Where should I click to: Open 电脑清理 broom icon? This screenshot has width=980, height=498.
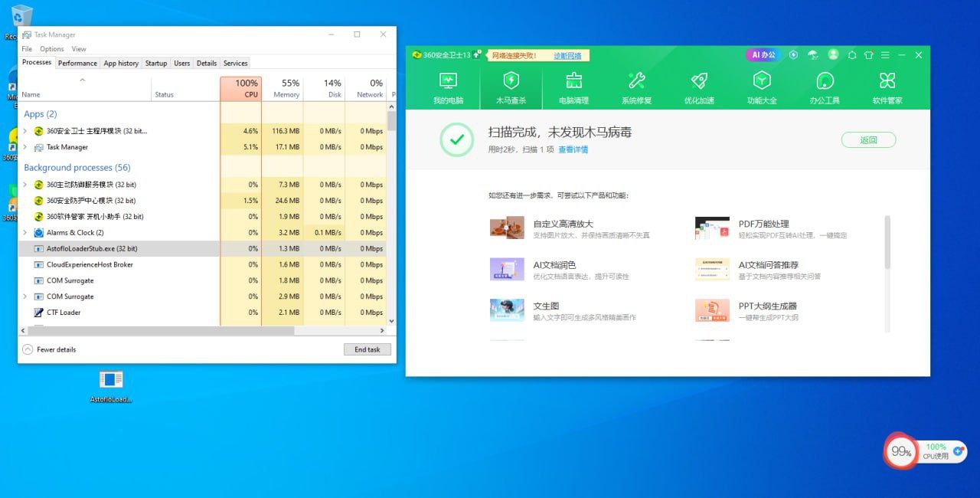[573, 80]
